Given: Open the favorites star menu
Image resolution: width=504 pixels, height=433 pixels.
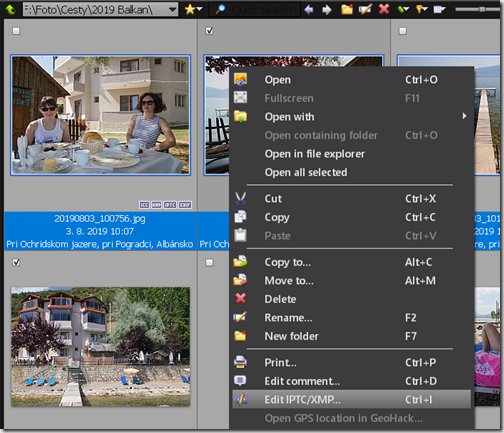Looking at the screenshot, I should 193,9.
